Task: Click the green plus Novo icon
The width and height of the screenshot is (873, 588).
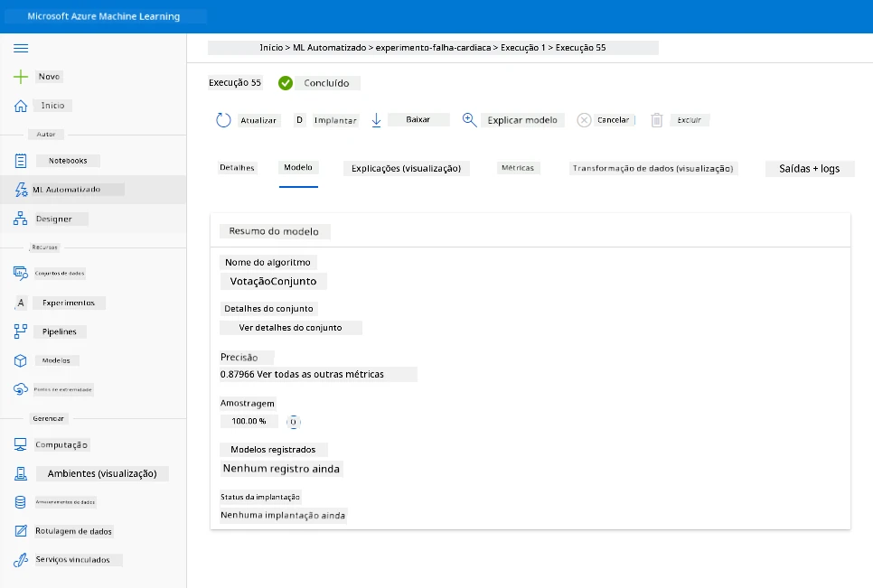Action: (21, 77)
